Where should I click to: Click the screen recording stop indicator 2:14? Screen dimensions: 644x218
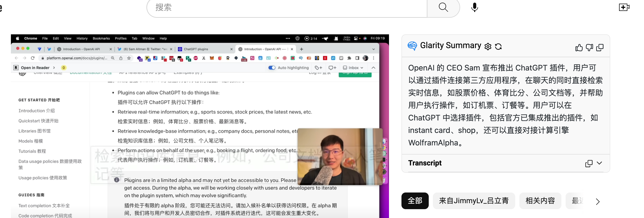coord(311,38)
